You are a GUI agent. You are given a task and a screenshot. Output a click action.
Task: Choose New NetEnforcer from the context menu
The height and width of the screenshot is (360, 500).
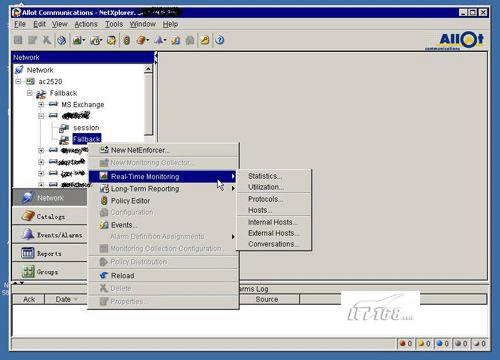point(164,150)
